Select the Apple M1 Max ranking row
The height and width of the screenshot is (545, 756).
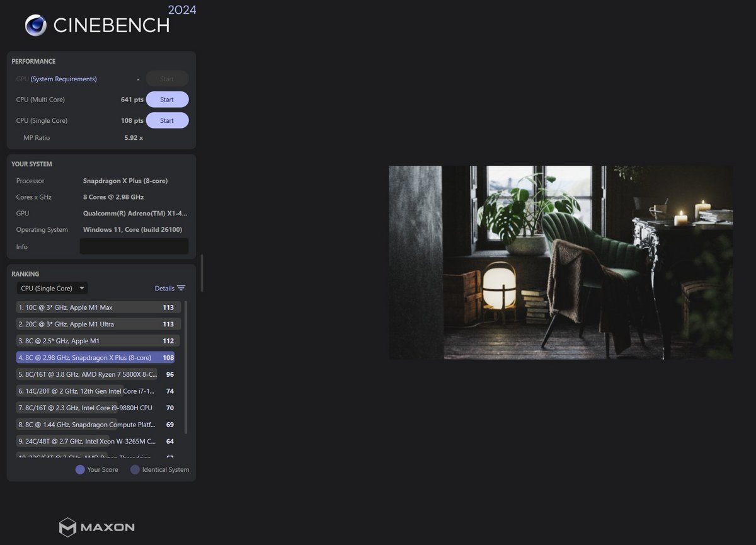click(x=98, y=307)
